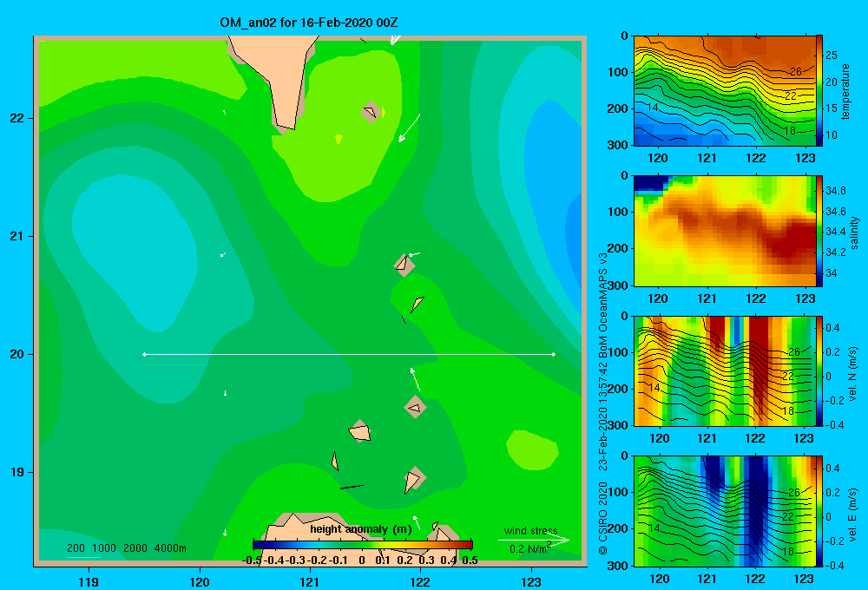
Task: Click the -0.5 height anomaly scale value
Action: [252, 560]
